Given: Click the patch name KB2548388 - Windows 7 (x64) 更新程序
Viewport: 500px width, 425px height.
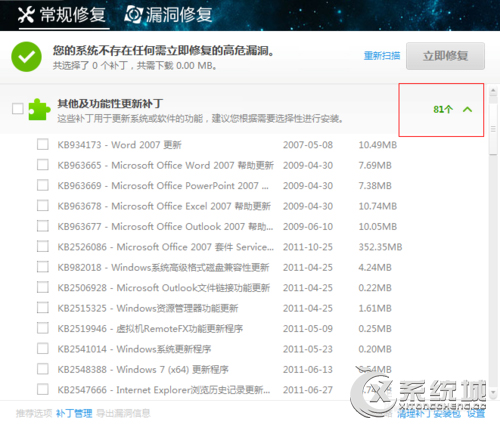Looking at the screenshot, I should [143, 369].
